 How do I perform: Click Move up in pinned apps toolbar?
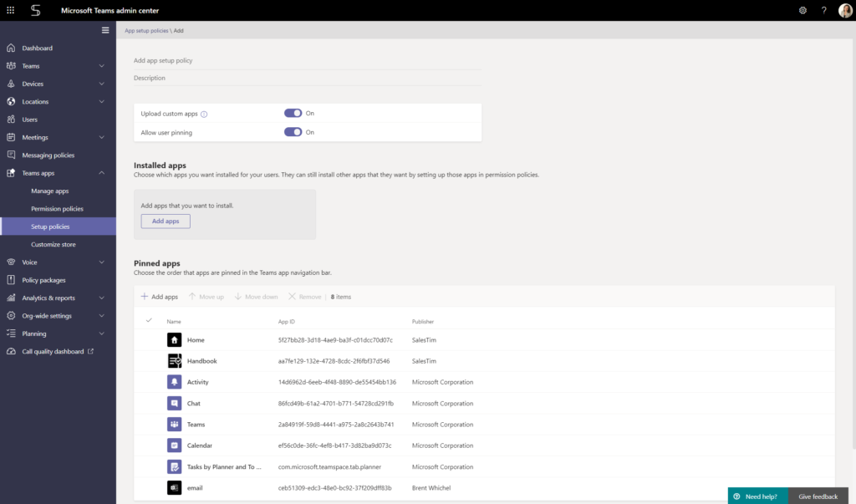pos(206,297)
